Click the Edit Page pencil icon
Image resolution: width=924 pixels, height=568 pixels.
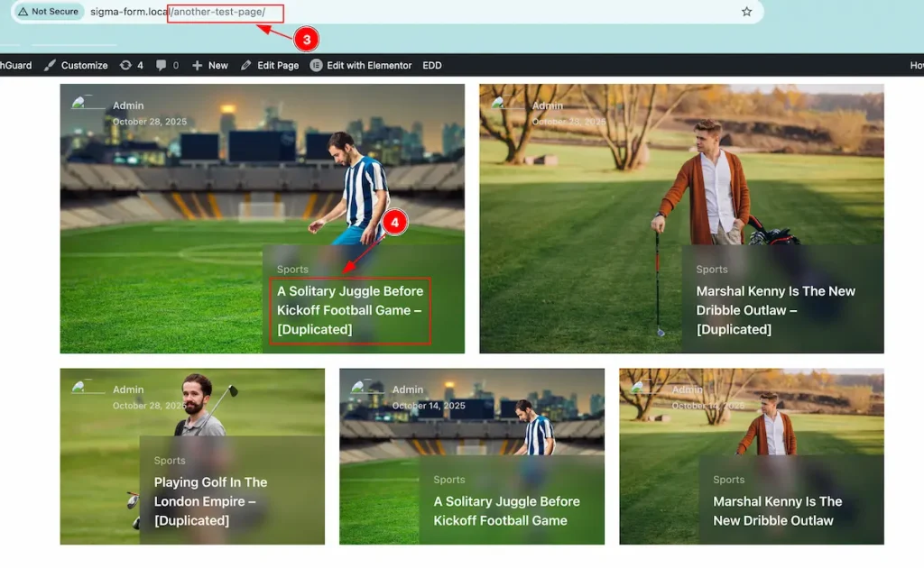[x=245, y=65]
